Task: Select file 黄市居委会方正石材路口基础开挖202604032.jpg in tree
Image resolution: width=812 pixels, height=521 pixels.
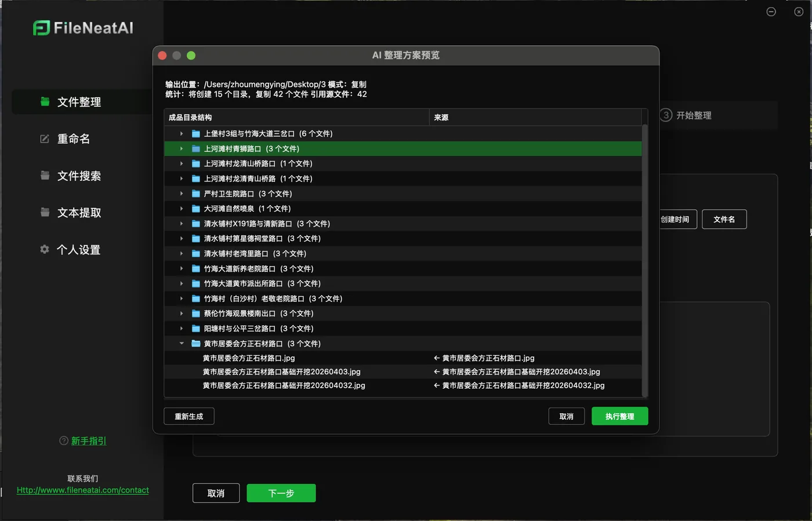Action: click(x=284, y=385)
